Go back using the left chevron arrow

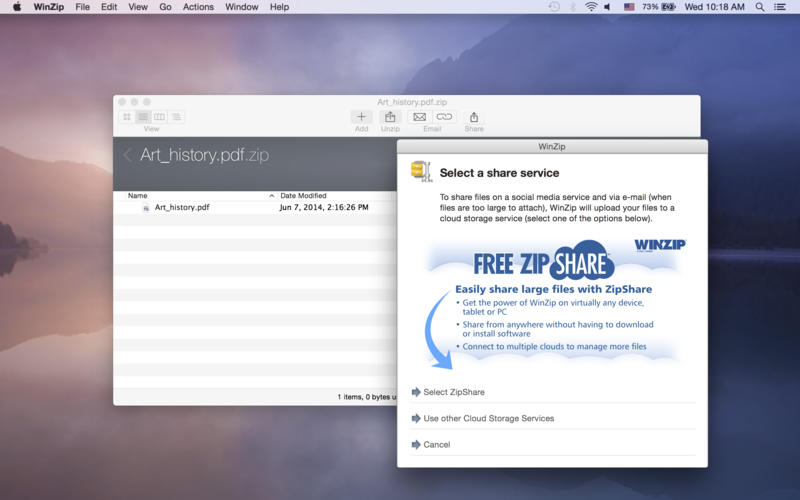127,155
